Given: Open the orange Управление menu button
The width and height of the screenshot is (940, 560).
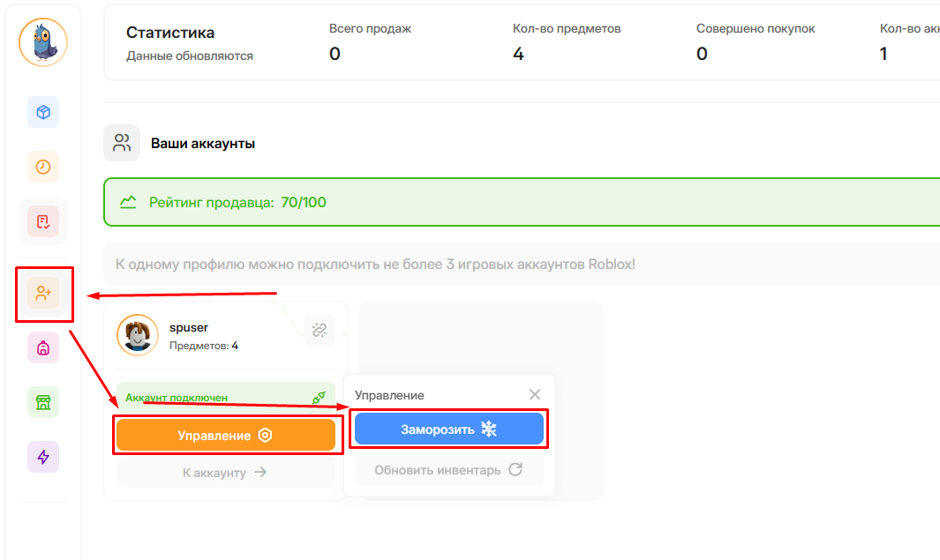Looking at the screenshot, I should pyautogui.click(x=226, y=436).
